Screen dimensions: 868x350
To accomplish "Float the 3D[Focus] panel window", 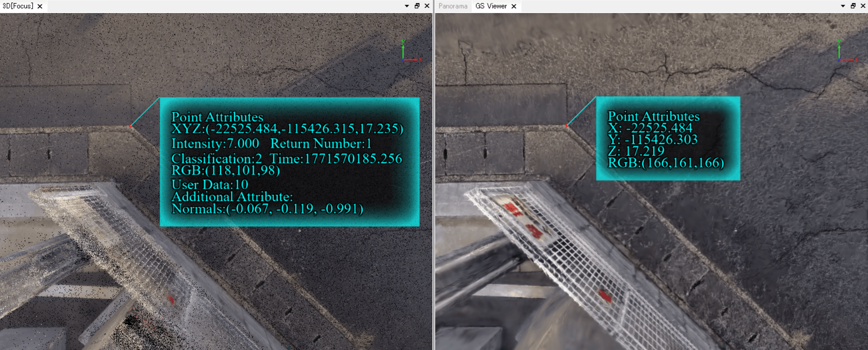I will coord(417,6).
